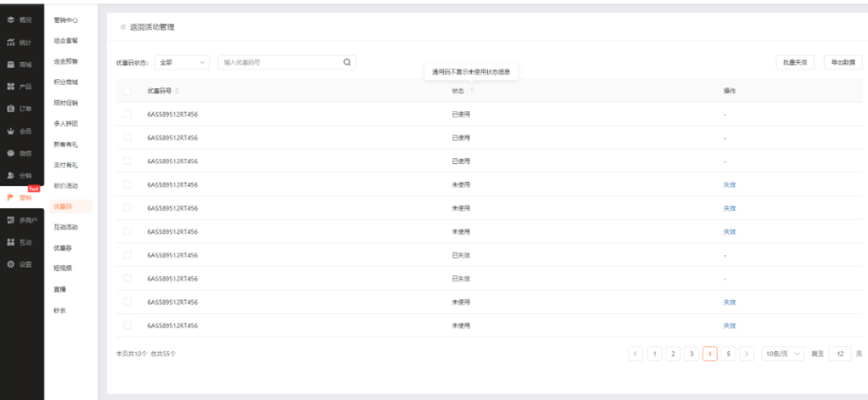Click the search magnifier icon in 优惠码 field
Screen dimensions: 868x400
pos(347,63)
